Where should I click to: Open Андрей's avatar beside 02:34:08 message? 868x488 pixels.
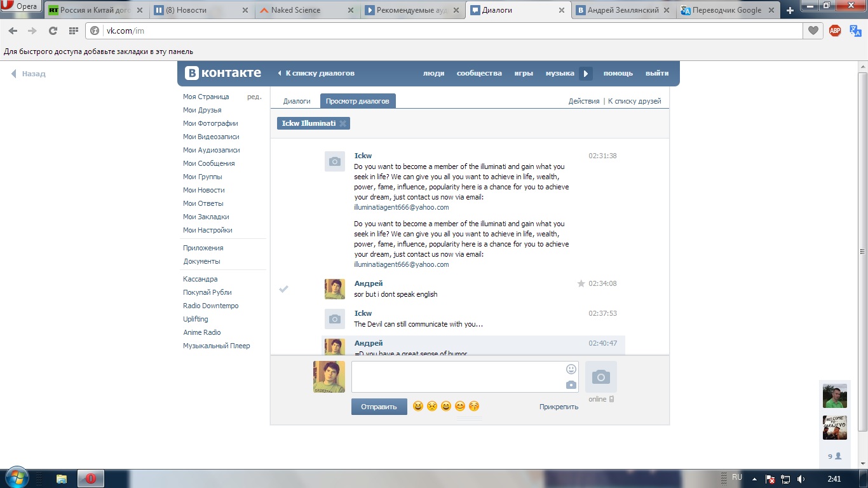click(335, 289)
